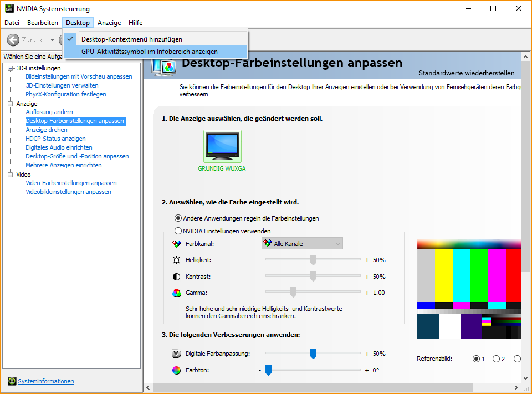Choose 'GPU-Aktivitätssymbol im Infobereich anzeigen'
532x394 pixels.
coord(155,52)
